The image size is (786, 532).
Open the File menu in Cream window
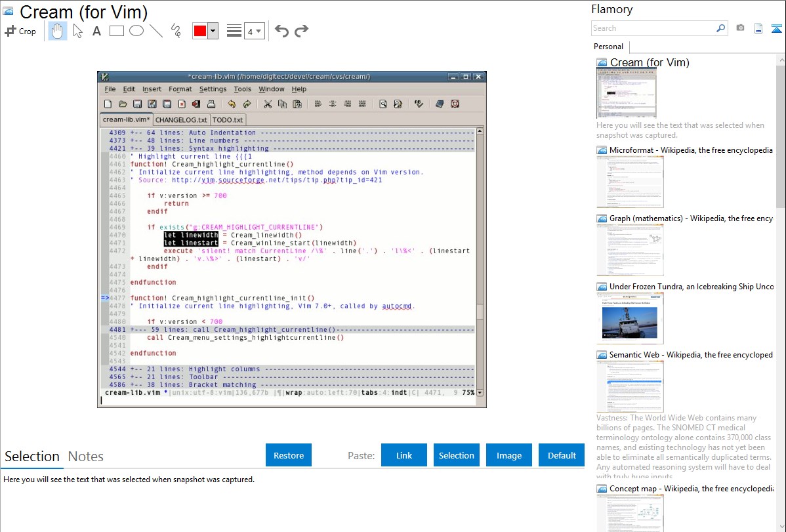click(110, 89)
